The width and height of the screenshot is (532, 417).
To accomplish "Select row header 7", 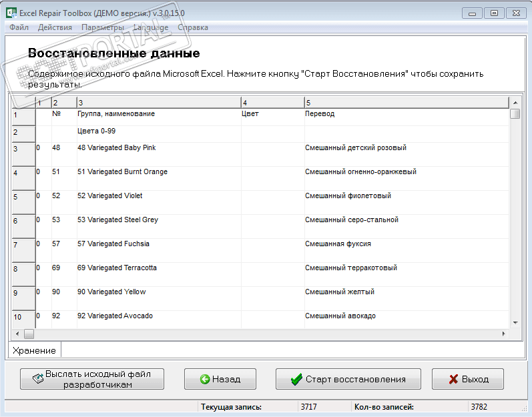I will [23, 251].
